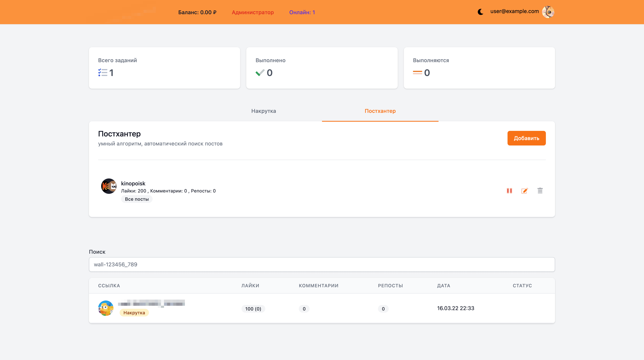The width and height of the screenshot is (644, 360).
Task: Toggle dark mode with moon icon
Action: 480,12
